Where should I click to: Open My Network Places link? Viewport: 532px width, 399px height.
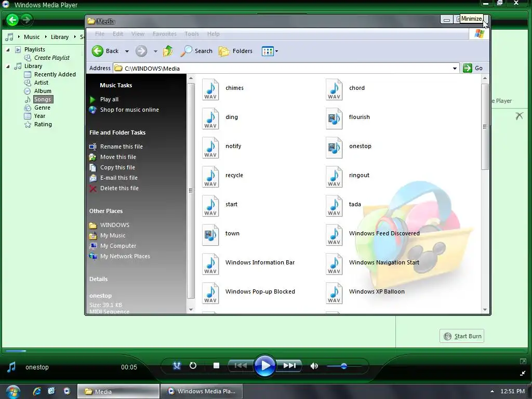[119, 257]
